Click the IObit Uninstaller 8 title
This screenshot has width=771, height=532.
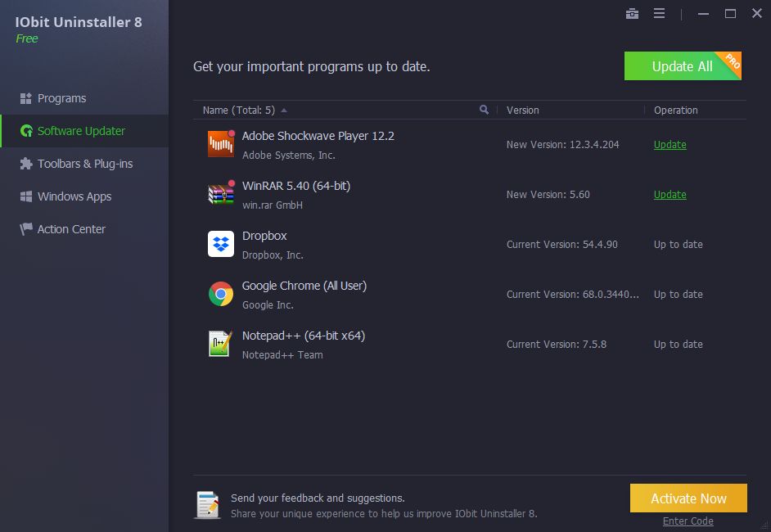pos(79,22)
